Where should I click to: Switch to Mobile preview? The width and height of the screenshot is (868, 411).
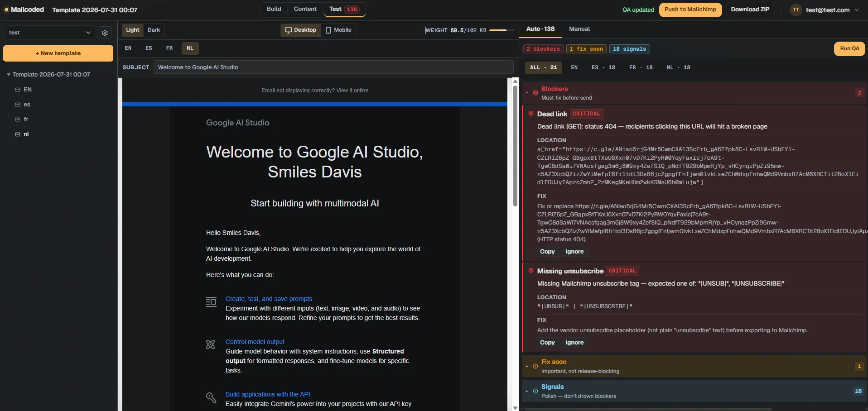point(338,30)
